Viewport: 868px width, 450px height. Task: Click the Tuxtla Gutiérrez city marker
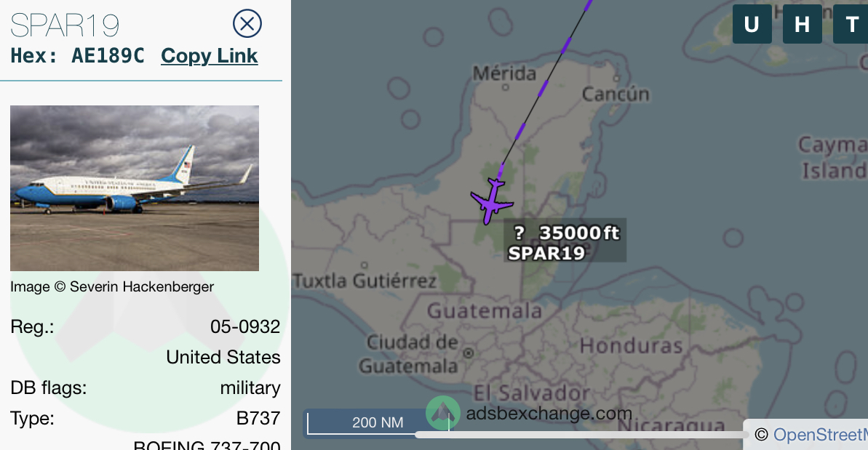tap(364, 265)
